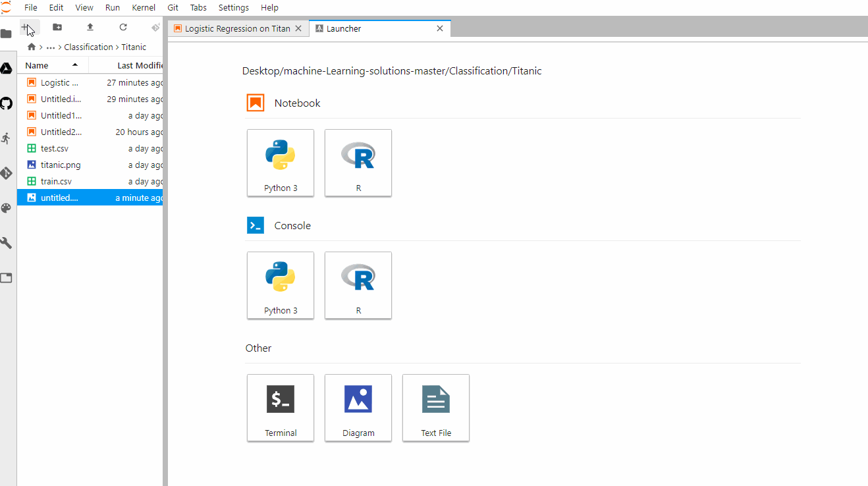Expand the collapsed breadcrumb ellipsis
The height and width of the screenshot is (486, 868).
pos(51,47)
